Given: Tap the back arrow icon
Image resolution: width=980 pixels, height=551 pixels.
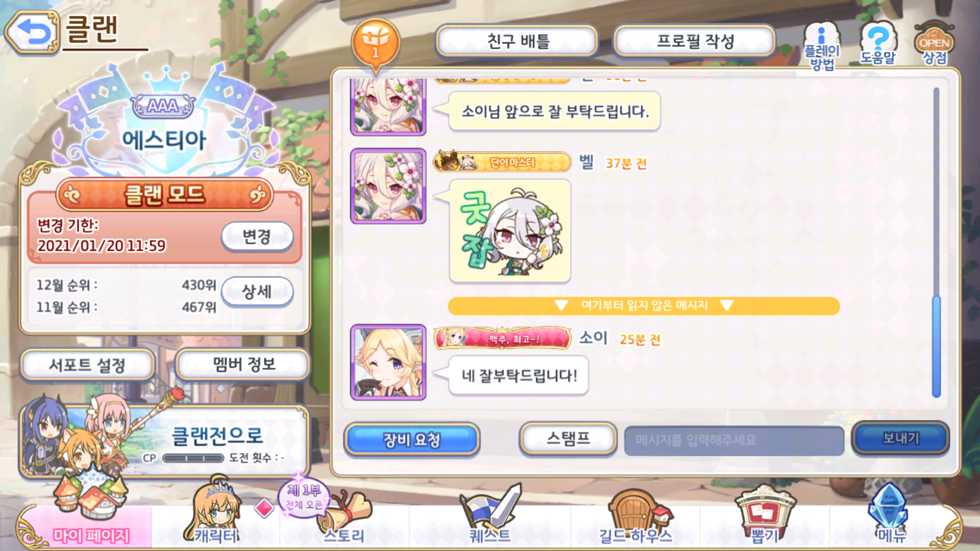Looking at the screenshot, I should (x=32, y=32).
